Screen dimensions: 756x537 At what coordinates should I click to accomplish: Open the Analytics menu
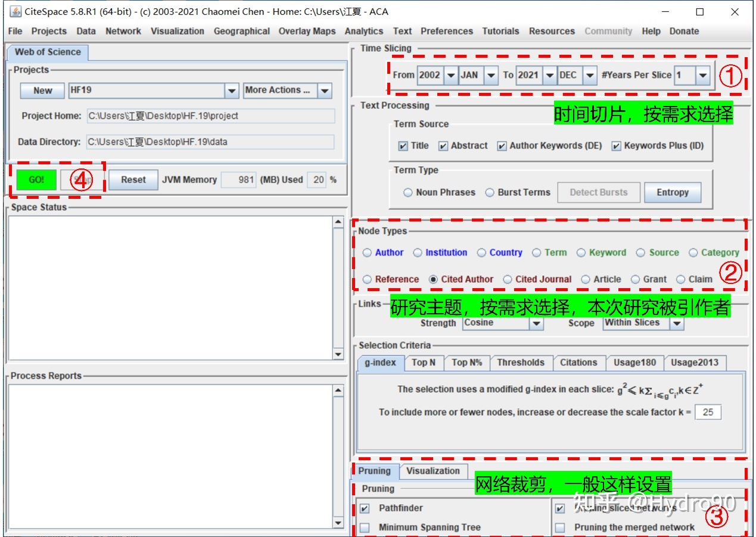[x=364, y=31]
